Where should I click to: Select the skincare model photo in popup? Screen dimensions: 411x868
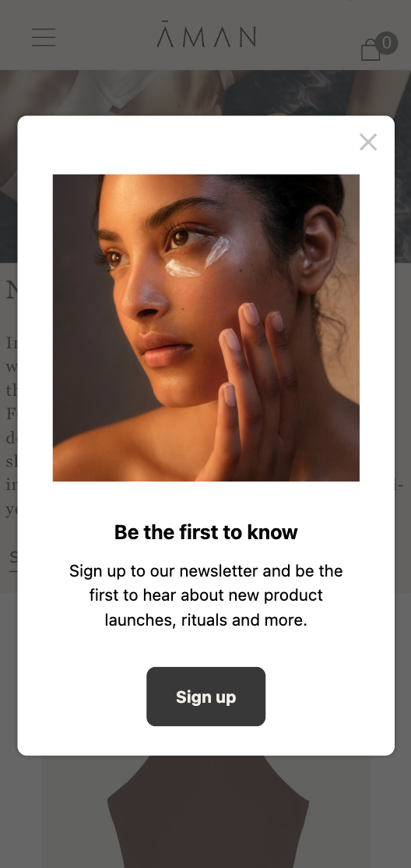pyautogui.click(x=205, y=328)
